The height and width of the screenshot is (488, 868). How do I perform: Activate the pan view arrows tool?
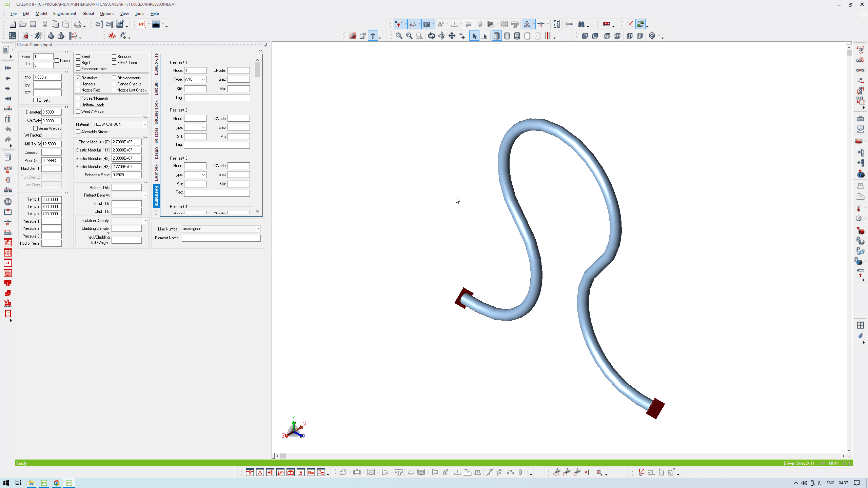click(452, 36)
